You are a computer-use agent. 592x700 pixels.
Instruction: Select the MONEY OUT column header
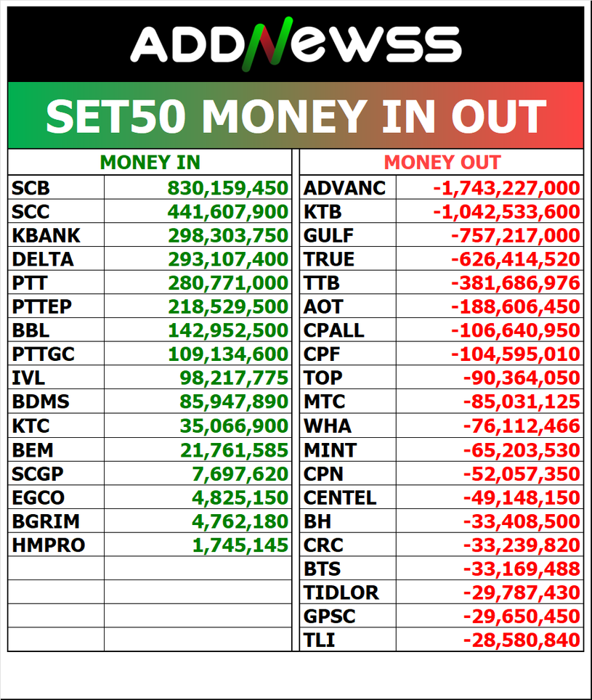coord(442,162)
